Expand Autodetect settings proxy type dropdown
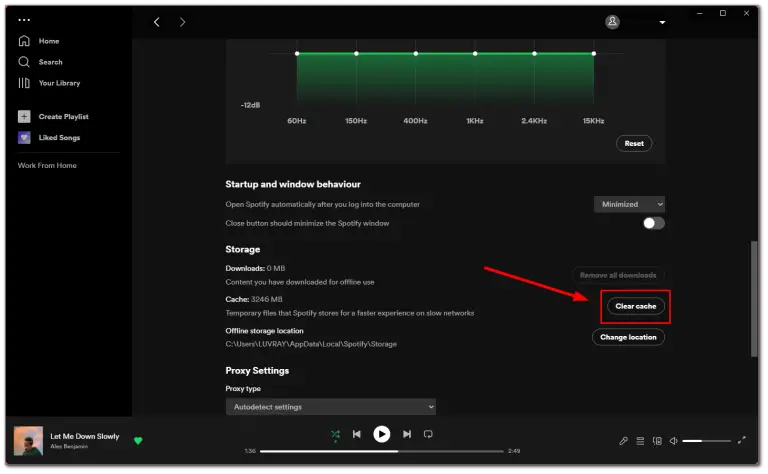Viewport: 768px width, 474px height. [330, 407]
